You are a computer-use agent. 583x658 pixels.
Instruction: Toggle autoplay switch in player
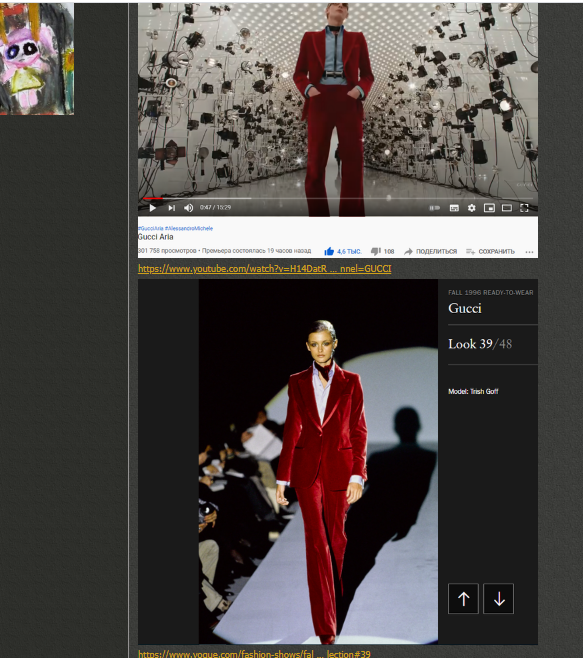[x=435, y=208]
